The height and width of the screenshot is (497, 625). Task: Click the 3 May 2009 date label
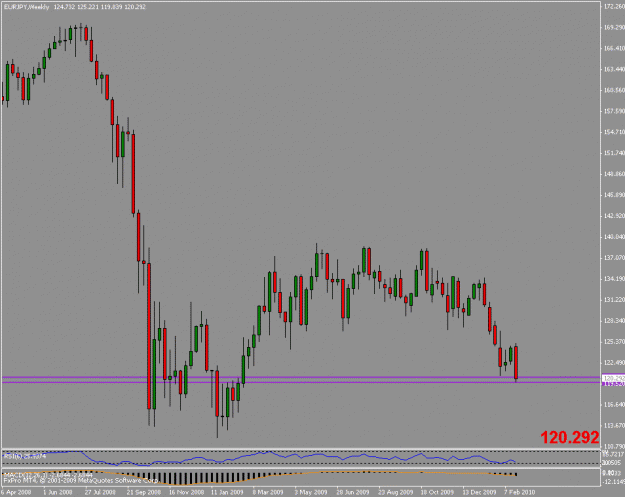(311, 492)
